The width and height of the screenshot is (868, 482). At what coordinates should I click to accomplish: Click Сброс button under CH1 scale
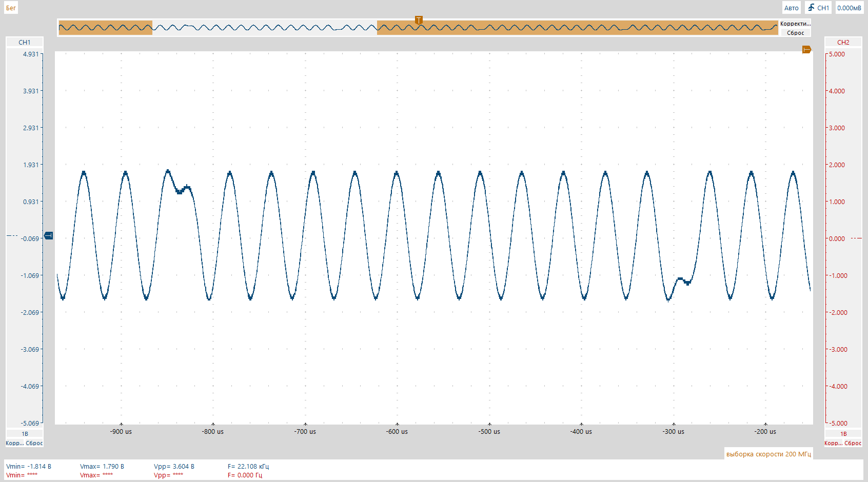pos(34,443)
